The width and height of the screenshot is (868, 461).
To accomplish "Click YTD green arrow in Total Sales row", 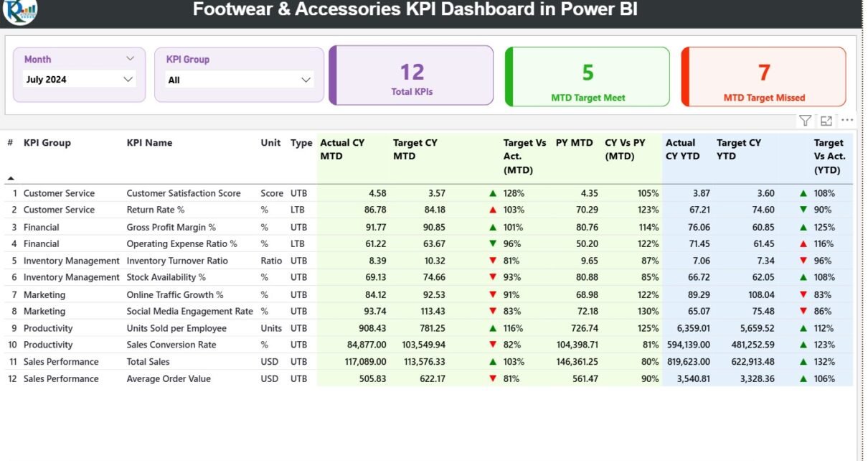I will [803, 362].
